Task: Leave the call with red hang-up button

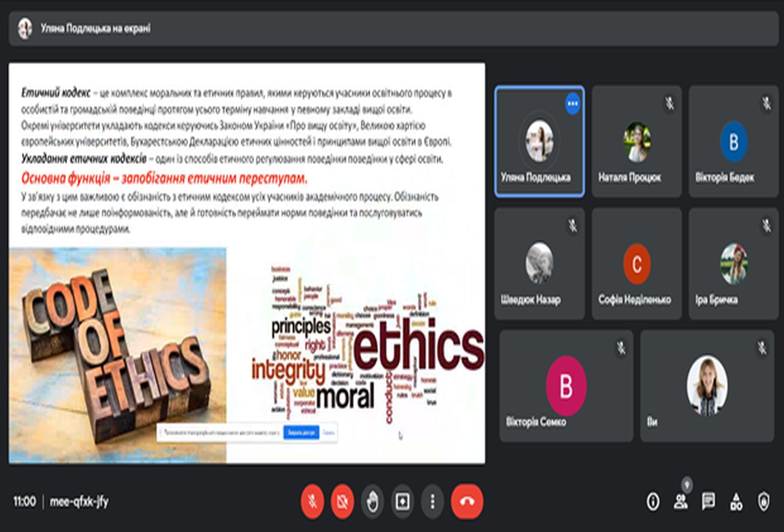Action: (467, 501)
